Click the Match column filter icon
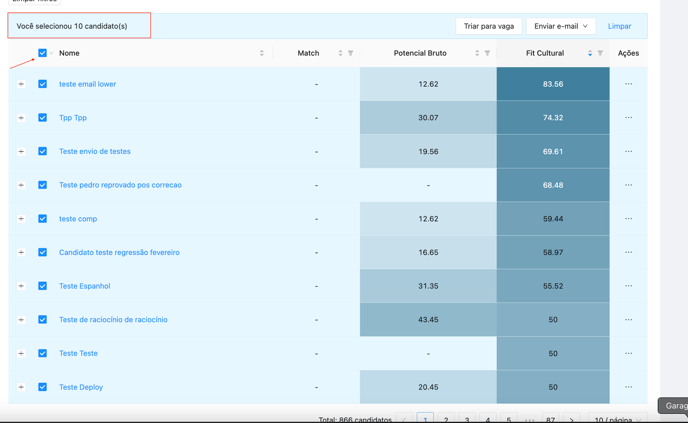This screenshot has height=423, width=688. pos(351,53)
